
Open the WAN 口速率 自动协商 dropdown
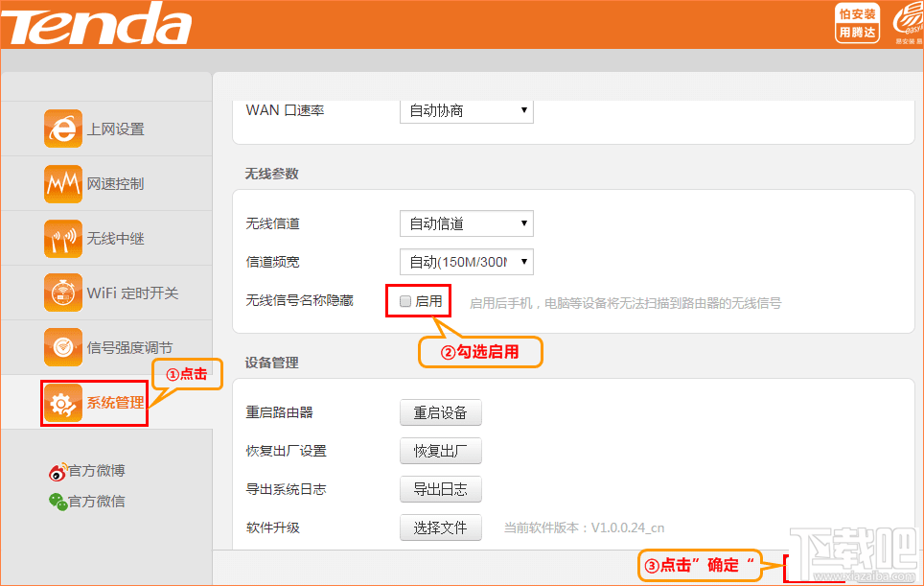coord(466,110)
